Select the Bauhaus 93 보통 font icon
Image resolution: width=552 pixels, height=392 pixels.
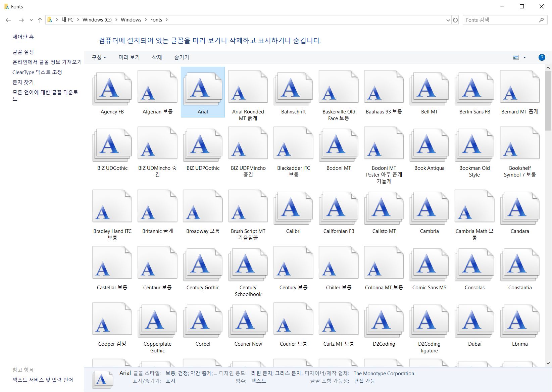[x=384, y=87]
